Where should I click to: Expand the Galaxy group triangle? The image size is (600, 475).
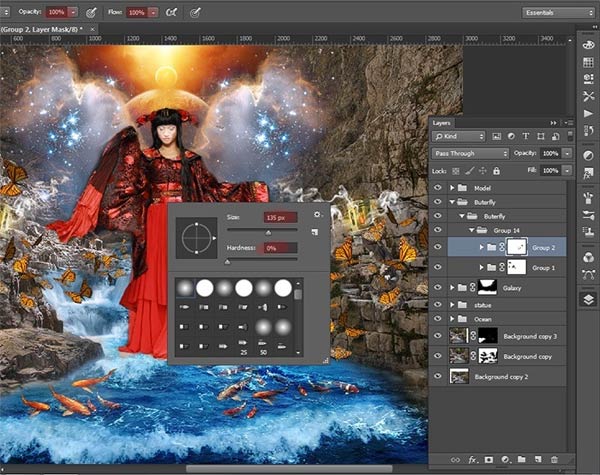pyautogui.click(x=452, y=287)
